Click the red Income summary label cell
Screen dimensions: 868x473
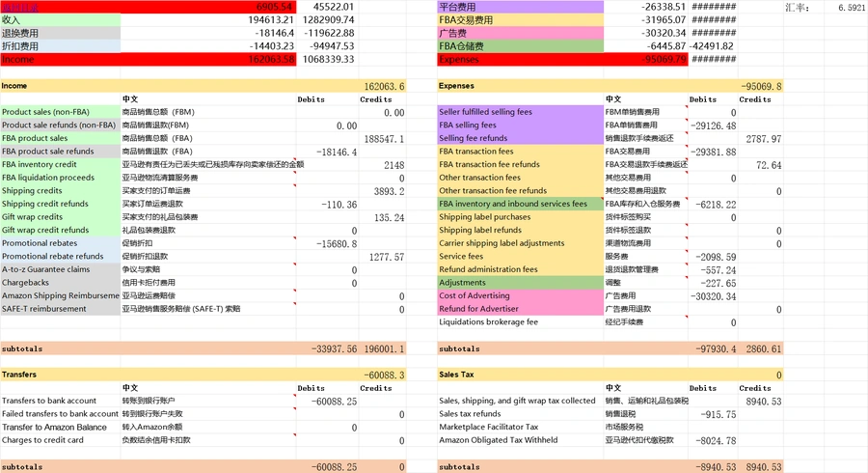coord(61,59)
